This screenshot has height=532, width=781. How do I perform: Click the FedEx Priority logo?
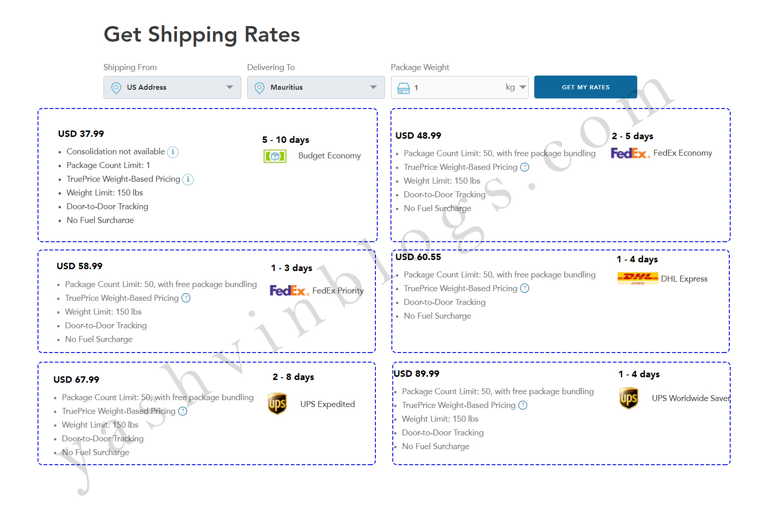(289, 290)
